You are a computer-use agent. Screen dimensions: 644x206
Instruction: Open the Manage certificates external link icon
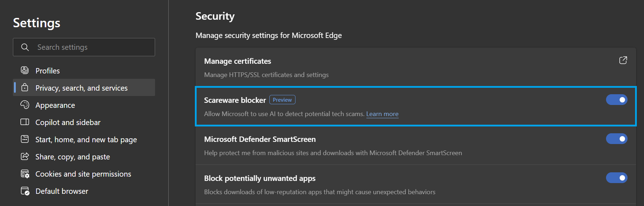[623, 60]
